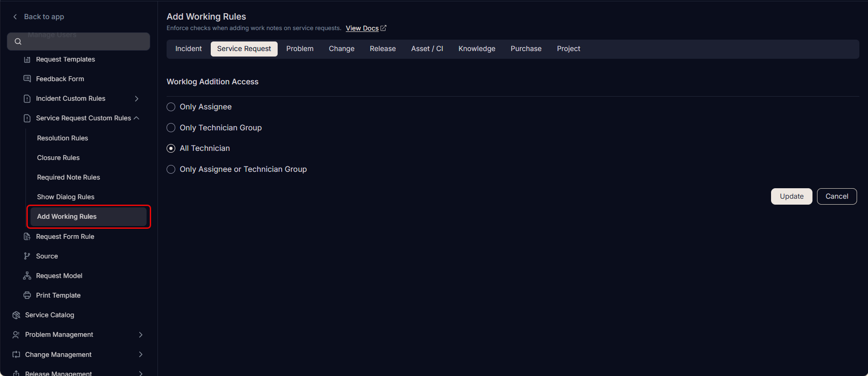
Task: Click the Service Catalog icon
Action: [16, 315]
